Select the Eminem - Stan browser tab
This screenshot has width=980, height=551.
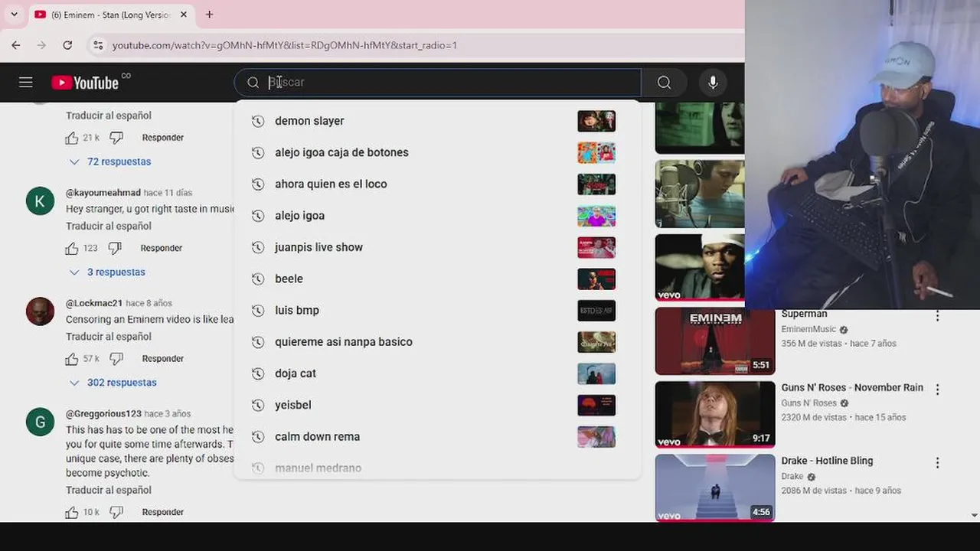(x=112, y=15)
